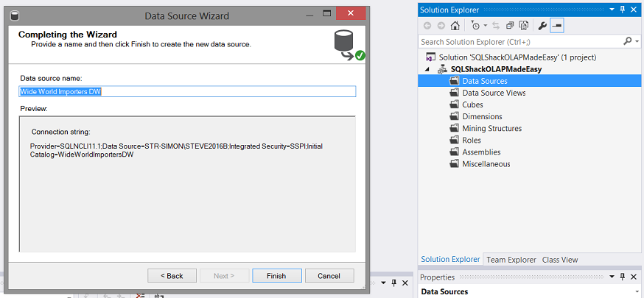Click the Data source name text field
Screen dimensions: 644x298
pos(187,92)
